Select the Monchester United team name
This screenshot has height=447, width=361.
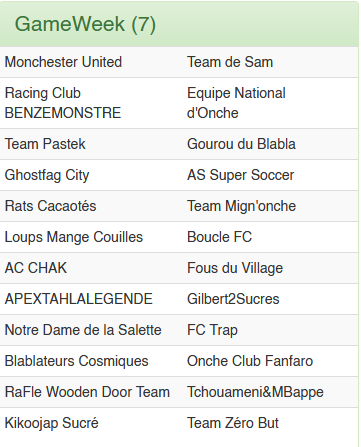pyautogui.click(x=63, y=62)
